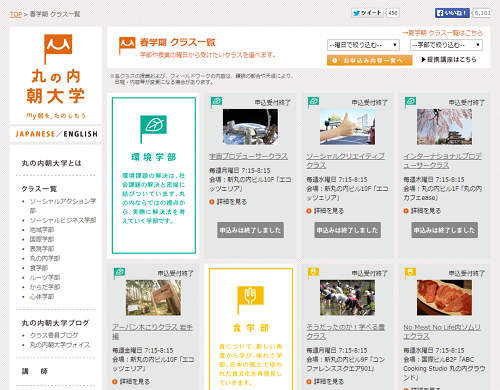Viewport: 500px width, 390px height.
Task: Click the Facebook like count 6,101
Action: 482,13
